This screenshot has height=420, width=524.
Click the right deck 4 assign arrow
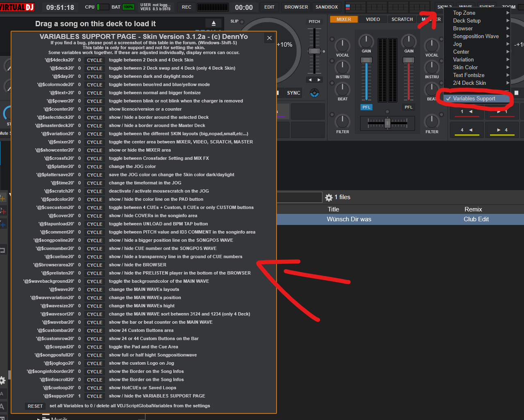[x=502, y=130]
